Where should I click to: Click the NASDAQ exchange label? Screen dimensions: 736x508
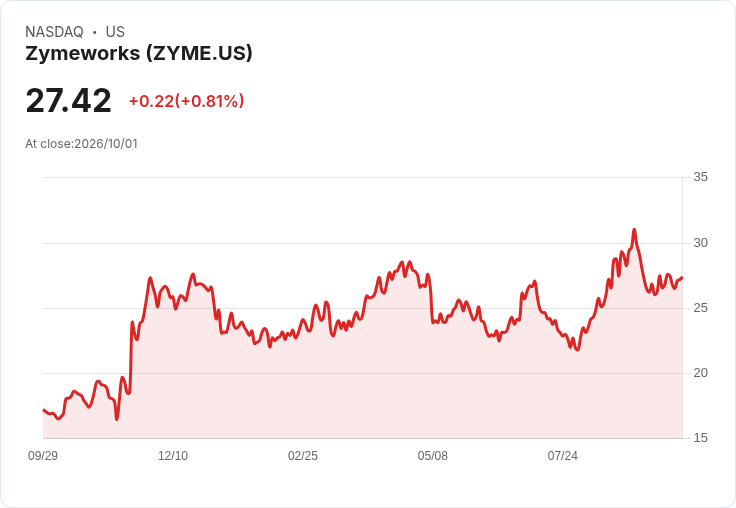coord(54,32)
